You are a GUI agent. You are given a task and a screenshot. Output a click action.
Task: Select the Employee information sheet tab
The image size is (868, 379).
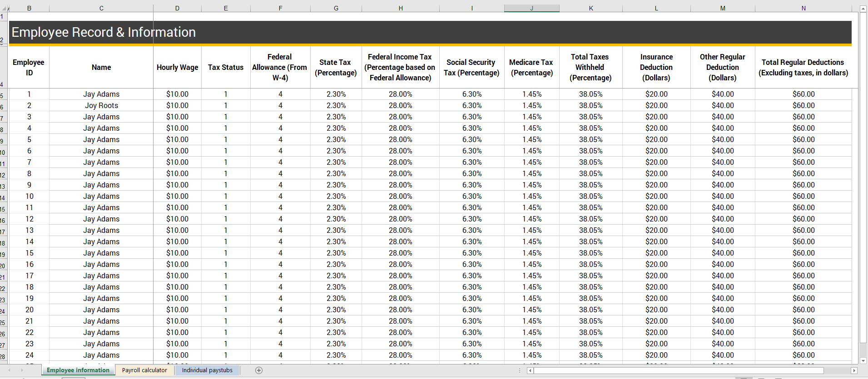click(78, 370)
